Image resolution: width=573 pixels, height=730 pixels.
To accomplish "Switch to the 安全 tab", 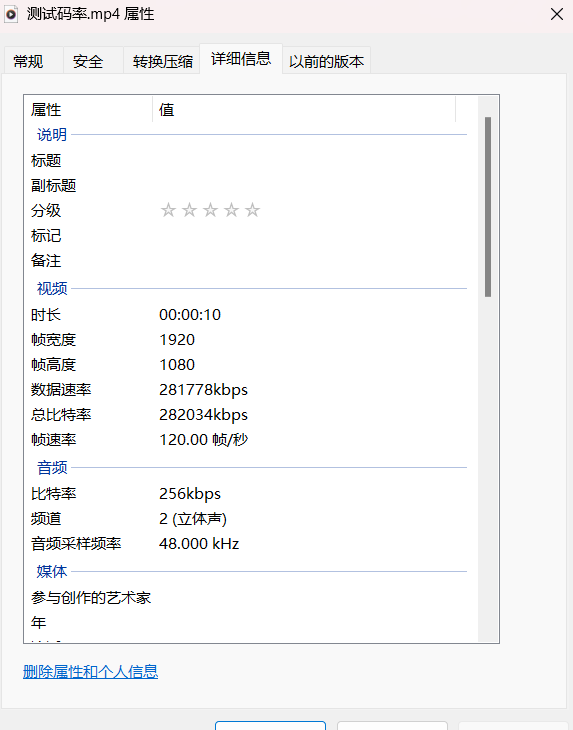I will pyautogui.click(x=93, y=61).
